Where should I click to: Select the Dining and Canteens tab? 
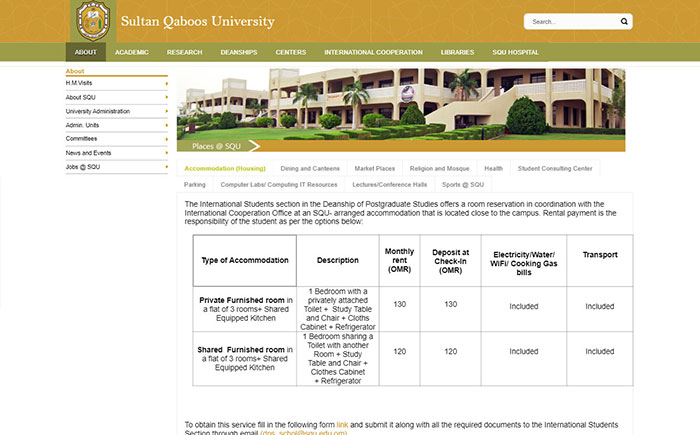(x=310, y=168)
